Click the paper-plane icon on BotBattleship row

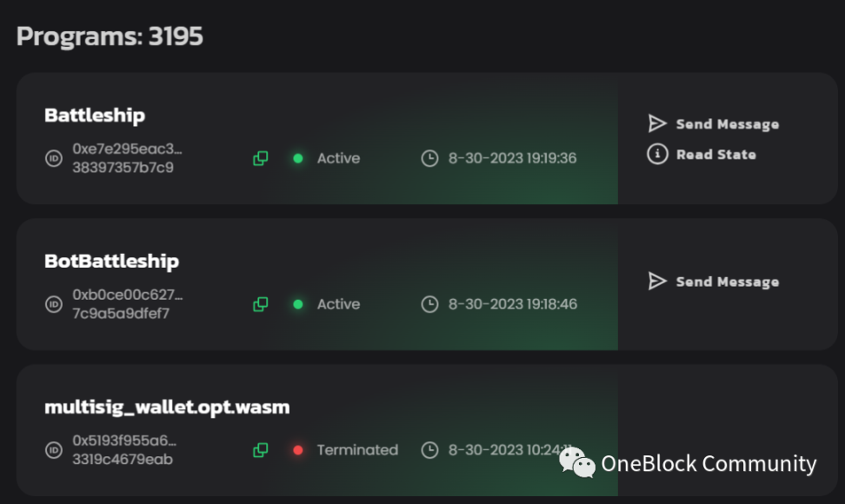pyautogui.click(x=657, y=281)
